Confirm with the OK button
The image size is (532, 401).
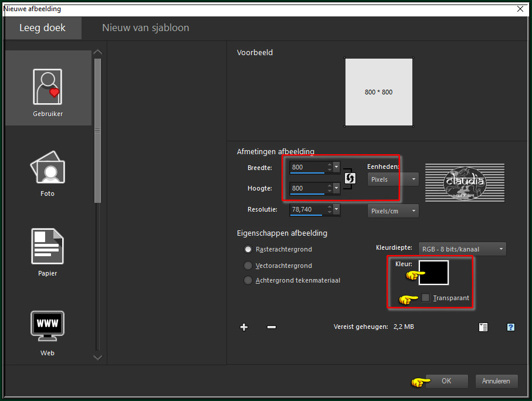[446, 381]
